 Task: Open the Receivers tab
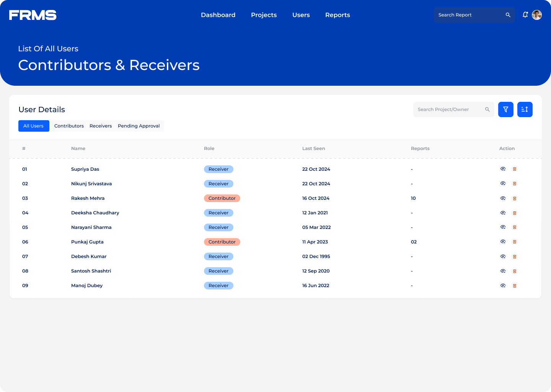tap(101, 126)
